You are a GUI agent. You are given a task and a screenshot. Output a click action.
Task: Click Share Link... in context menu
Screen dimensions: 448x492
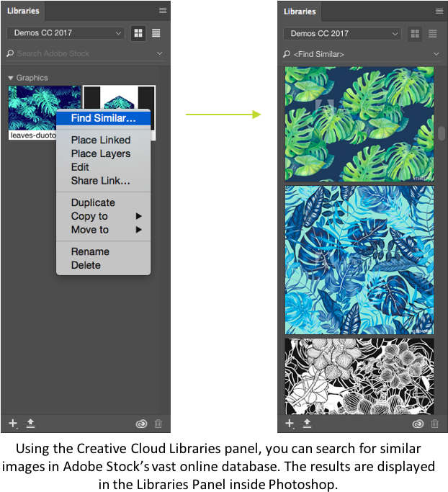coord(101,181)
